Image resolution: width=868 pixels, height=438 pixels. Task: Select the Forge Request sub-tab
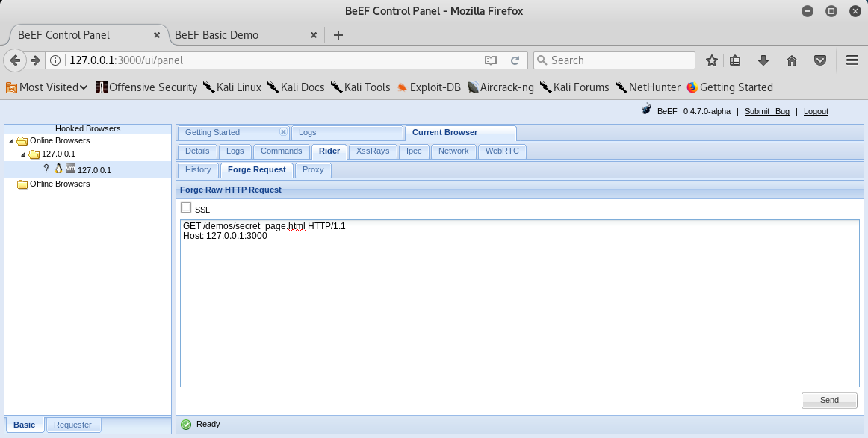point(257,170)
